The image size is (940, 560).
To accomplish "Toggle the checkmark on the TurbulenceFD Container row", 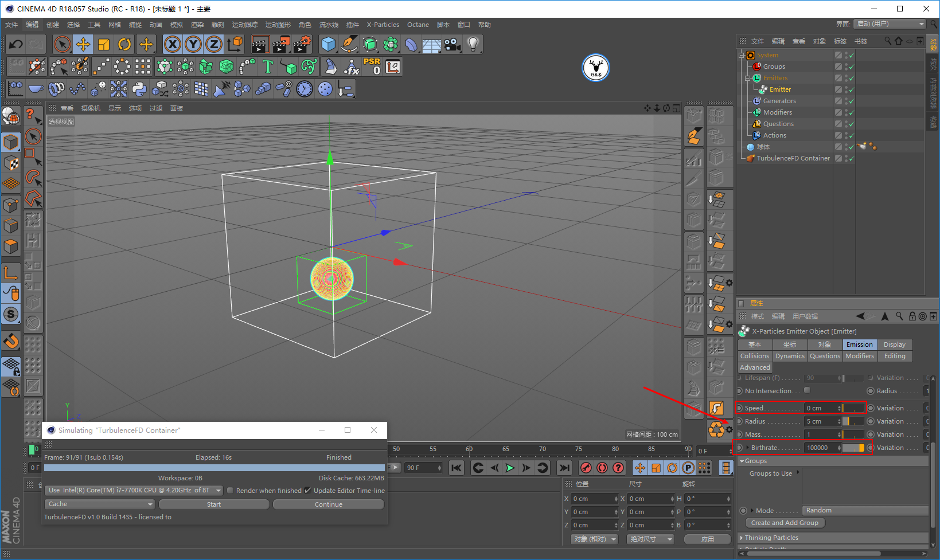I will [851, 158].
